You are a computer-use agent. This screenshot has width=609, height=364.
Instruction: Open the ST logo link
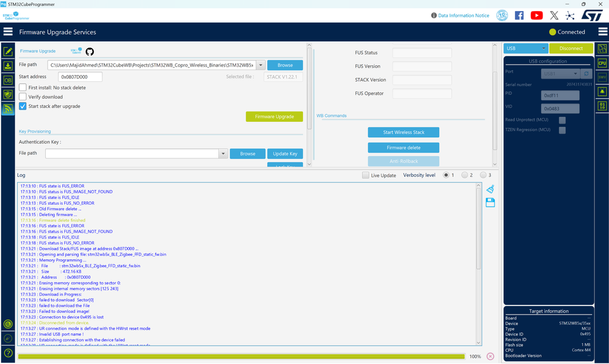[591, 15]
